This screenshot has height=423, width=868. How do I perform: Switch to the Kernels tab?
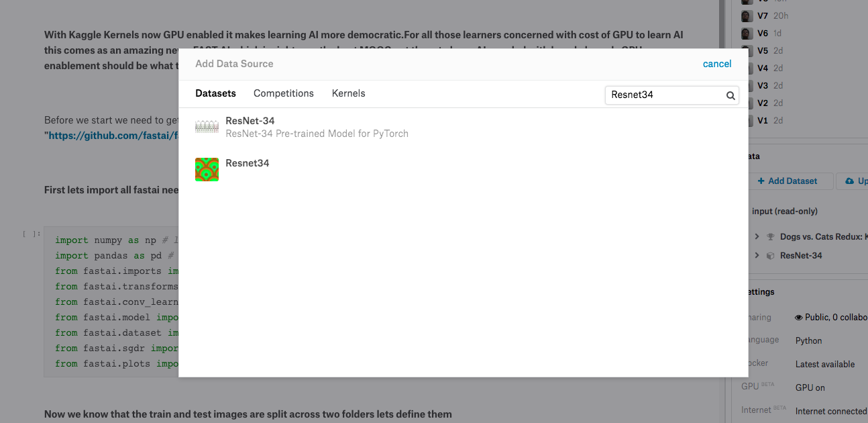coord(349,93)
